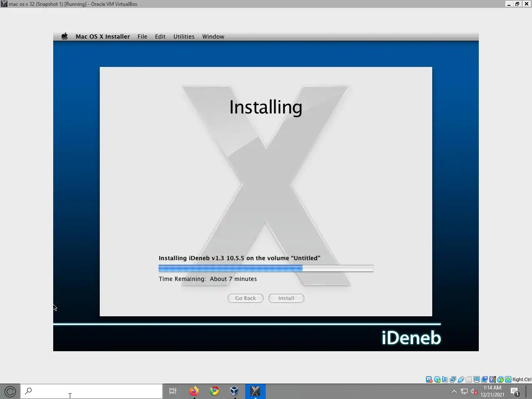Image resolution: width=532 pixels, height=399 pixels.
Task: Click the Go Back button
Action: pyautogui.click(x=245, y=298)
